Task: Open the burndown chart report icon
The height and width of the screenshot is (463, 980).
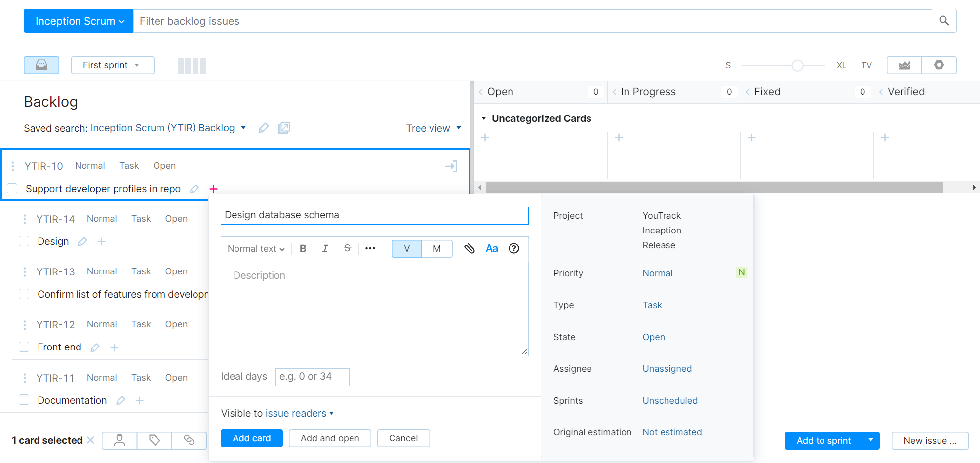Action: click(903, 65)
